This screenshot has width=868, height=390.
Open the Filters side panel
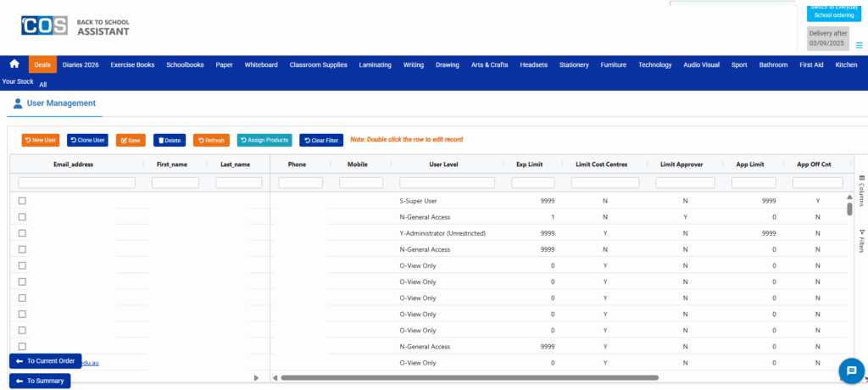[861, 241]
